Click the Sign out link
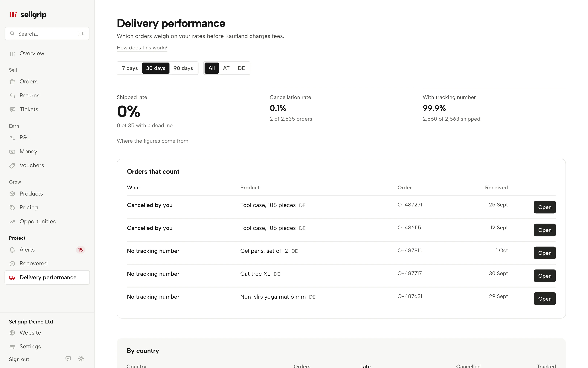The height and width of the screenshot is (368, 588). coord(19,359)
